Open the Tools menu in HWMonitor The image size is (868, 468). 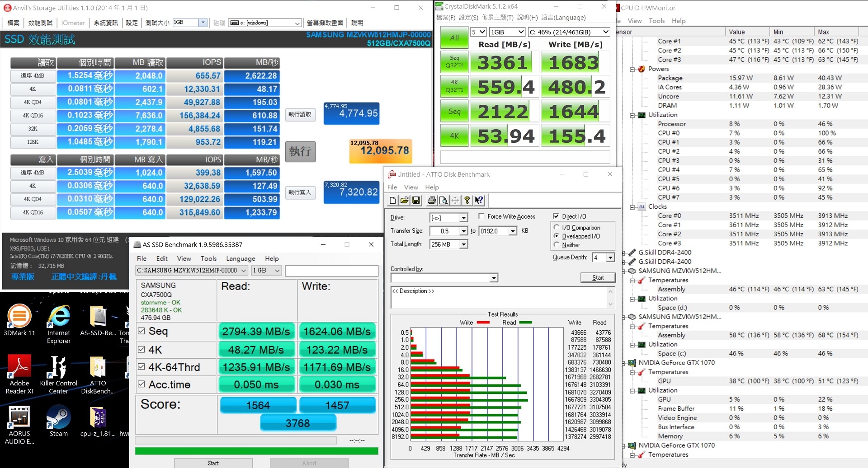(656, 21)
